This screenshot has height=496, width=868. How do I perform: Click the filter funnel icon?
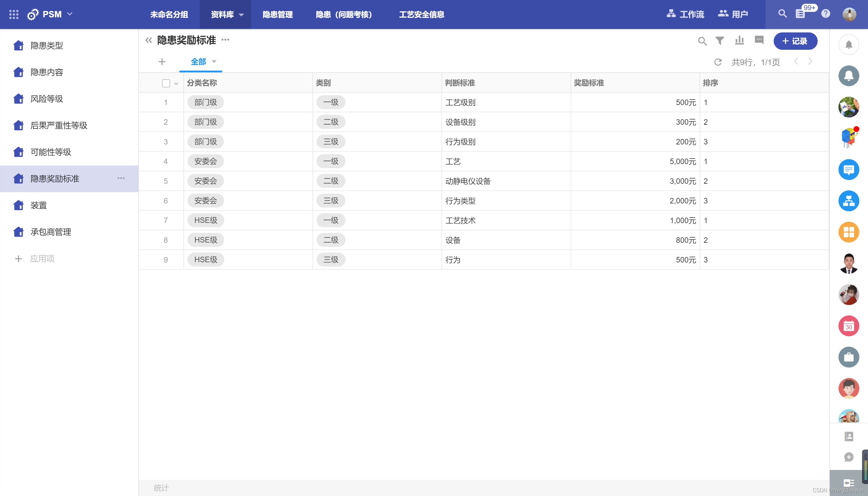(720, 41)
